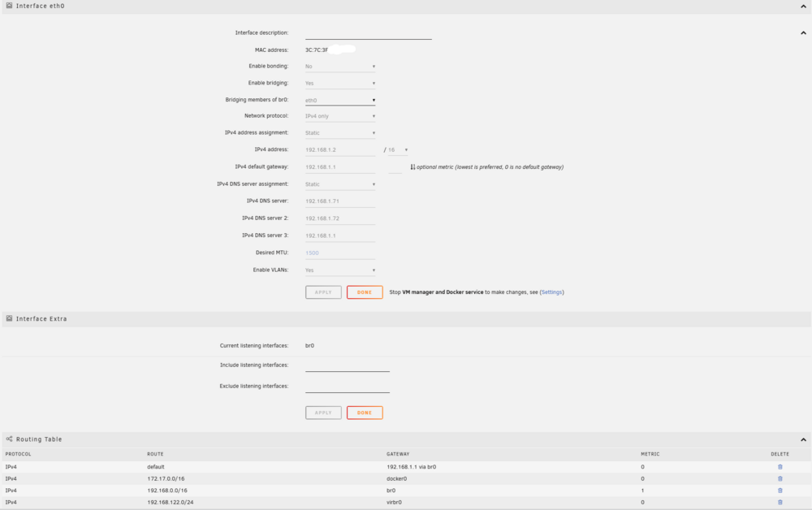Click gateway cell 'docker0'
The image size is (812, 510).
click(x=397, y=478)
